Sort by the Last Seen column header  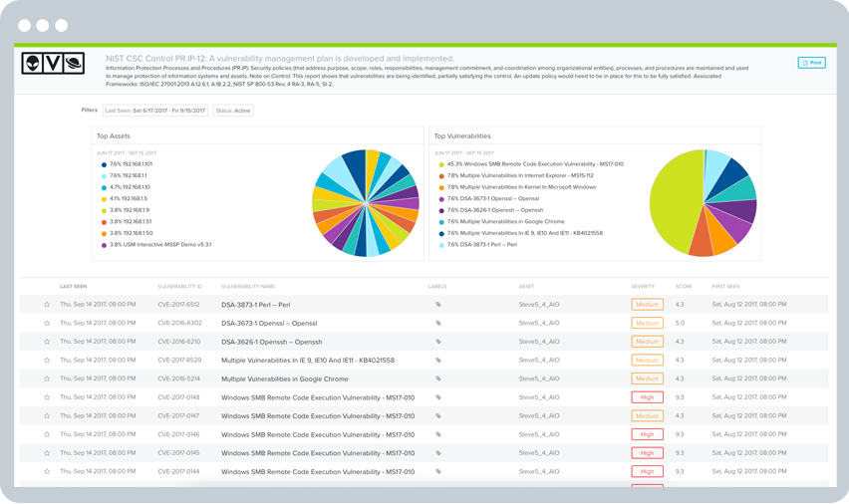(x=73, y=286)
